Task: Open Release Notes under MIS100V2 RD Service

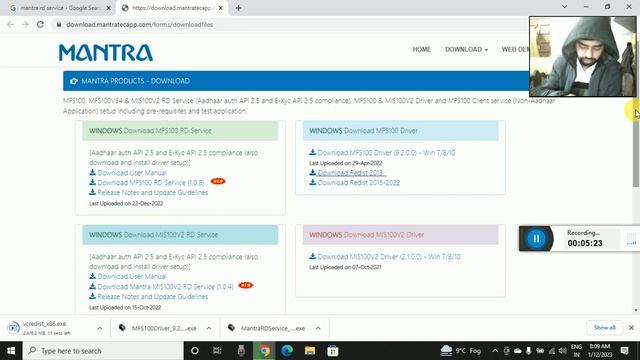Action: pyautogui.click(x=153, y=296)
